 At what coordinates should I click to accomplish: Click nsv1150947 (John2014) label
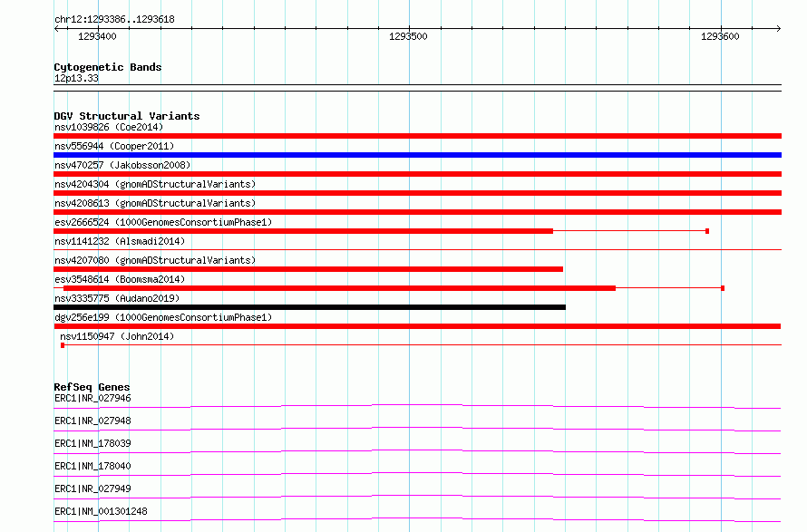point(117,336)
